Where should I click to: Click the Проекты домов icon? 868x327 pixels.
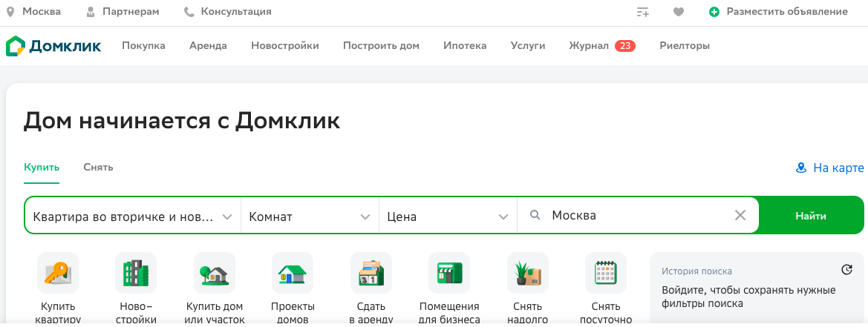pyautogui.click(x=293, y=273)
